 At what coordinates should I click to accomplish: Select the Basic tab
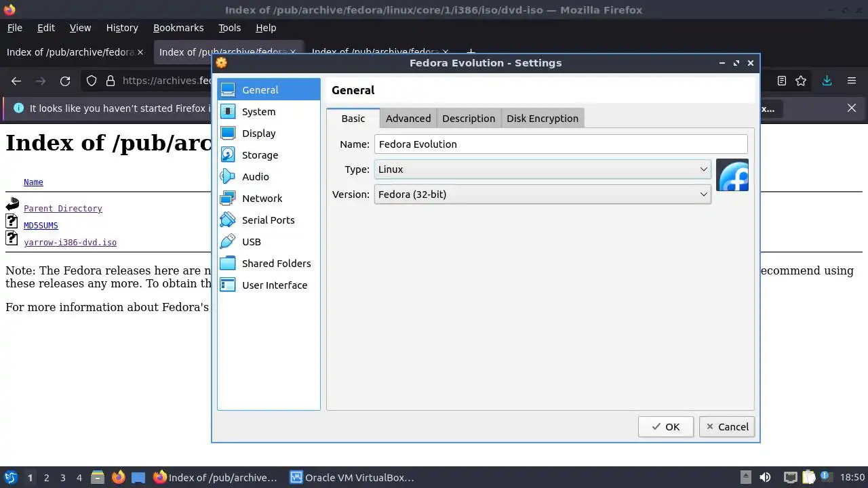click(x=353, y=118)
